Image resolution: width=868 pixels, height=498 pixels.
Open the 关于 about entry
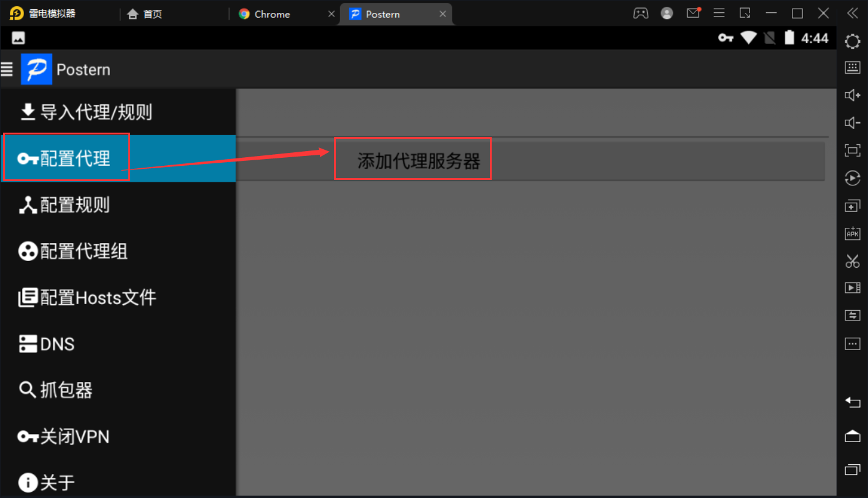click(x=118, y=482)
